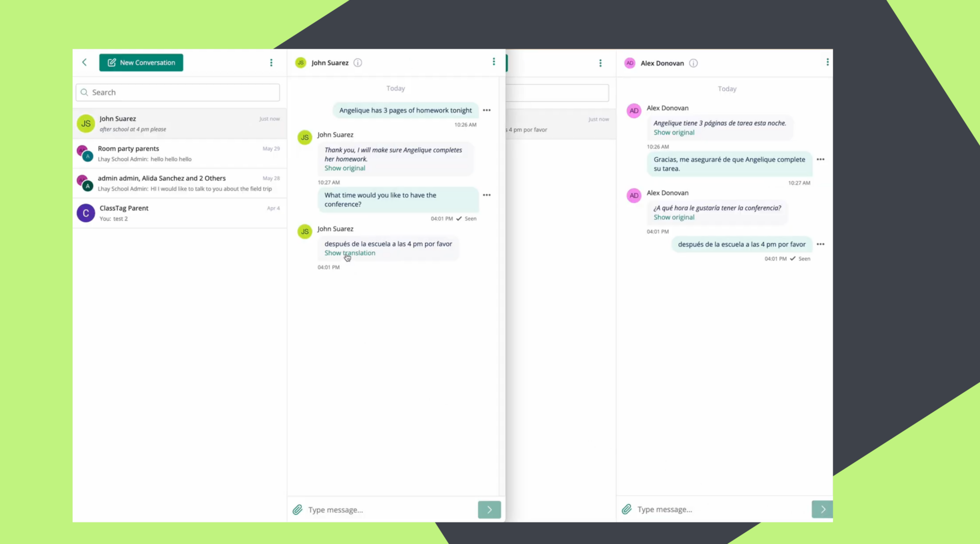Open options on the homework message
Viewport: 980px width, 544px height.
(x=487, y=110)
